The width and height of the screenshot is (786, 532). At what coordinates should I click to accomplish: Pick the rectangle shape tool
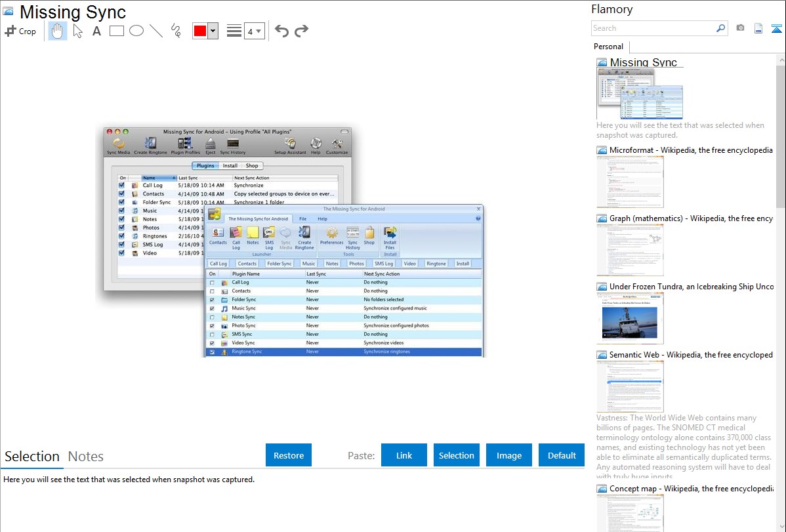click(x=116, y=31)
